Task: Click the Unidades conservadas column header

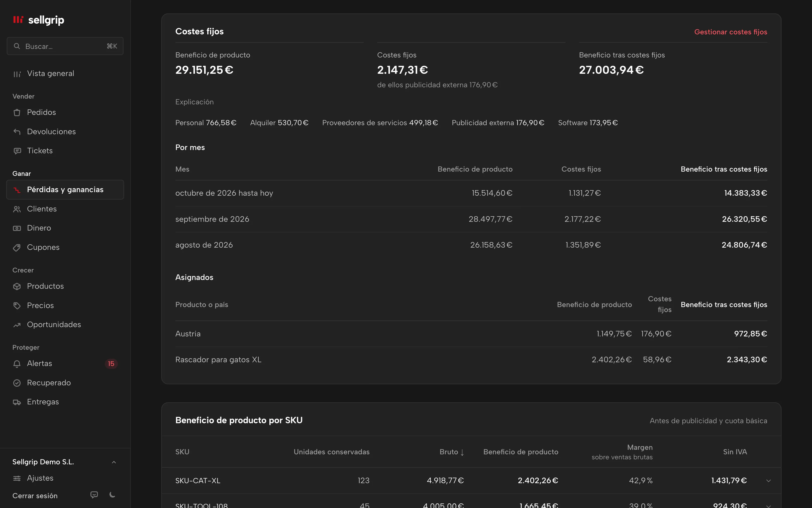Action: point(332,452)
